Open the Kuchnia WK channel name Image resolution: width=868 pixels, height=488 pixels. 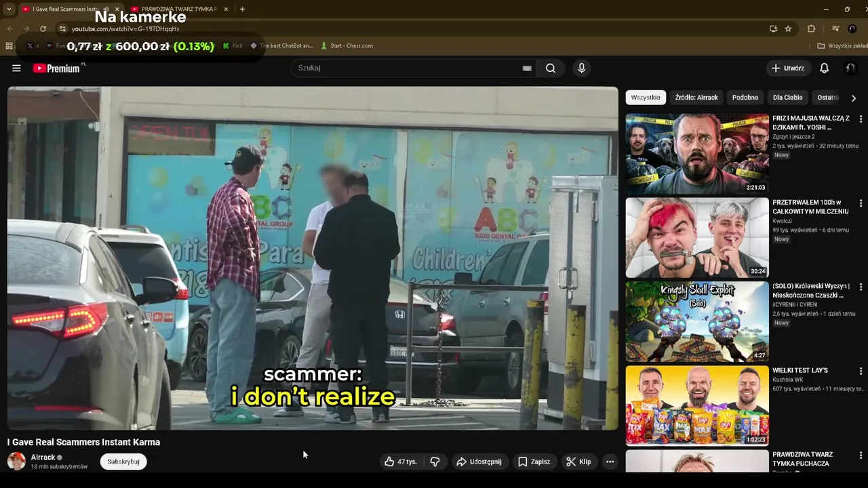[788, 380]
